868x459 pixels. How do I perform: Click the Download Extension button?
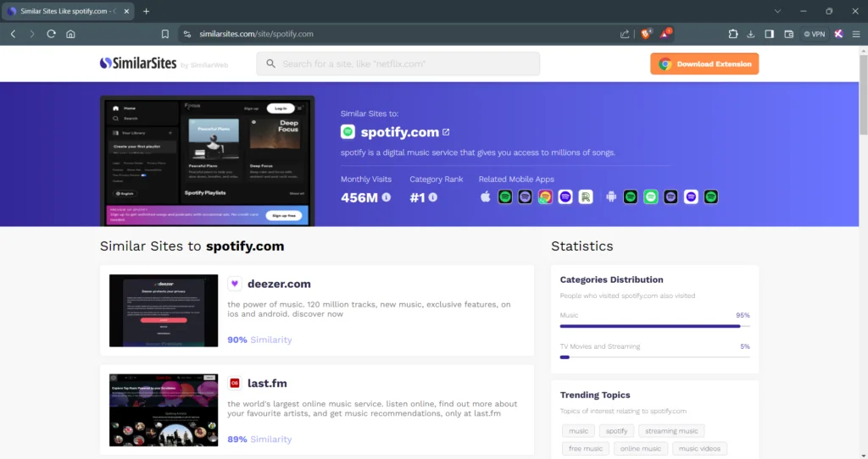(x=704, y=64)
